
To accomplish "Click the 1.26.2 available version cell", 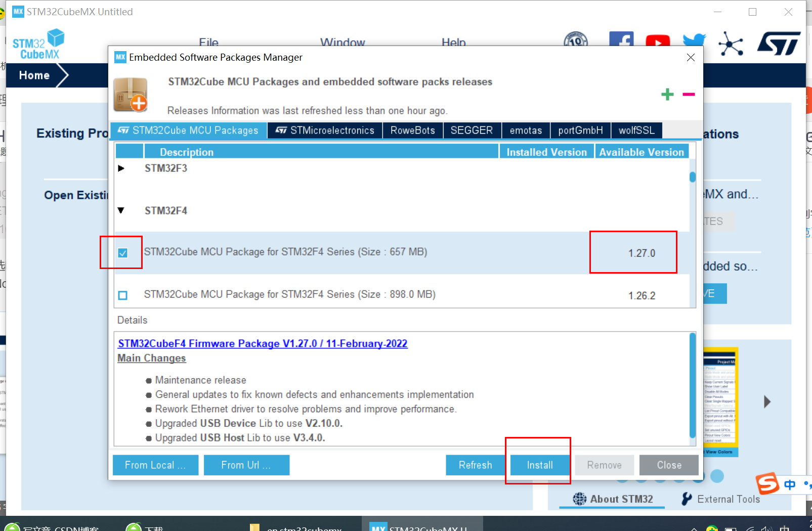I will point(642,296).
